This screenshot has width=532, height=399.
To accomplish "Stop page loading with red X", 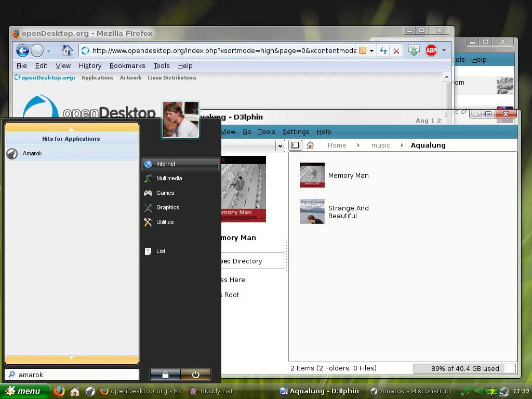I will point(396,51).
